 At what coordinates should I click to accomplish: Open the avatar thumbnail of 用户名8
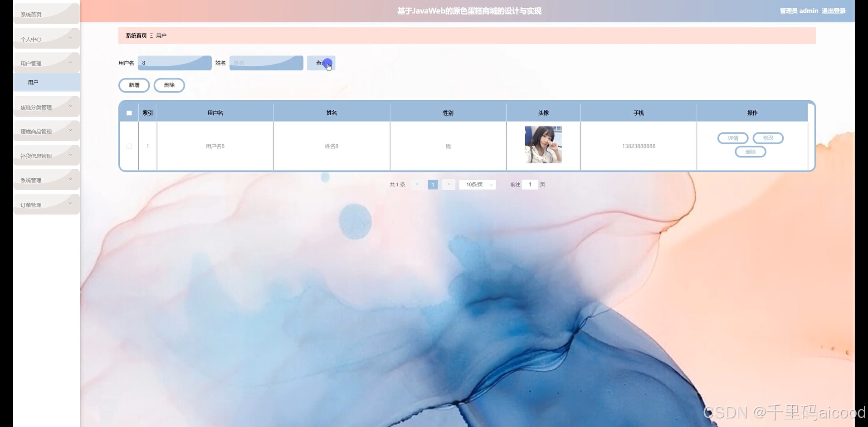pos(543,145)
